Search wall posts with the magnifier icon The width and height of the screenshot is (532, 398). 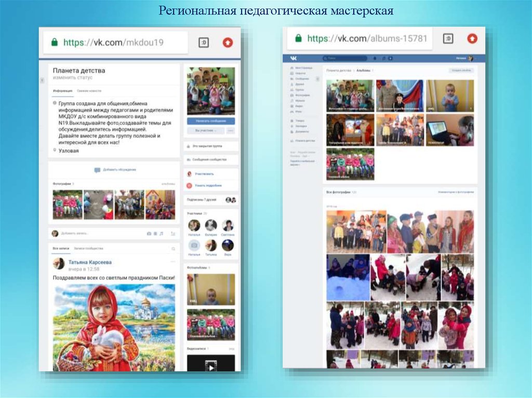tap(174, 249)
